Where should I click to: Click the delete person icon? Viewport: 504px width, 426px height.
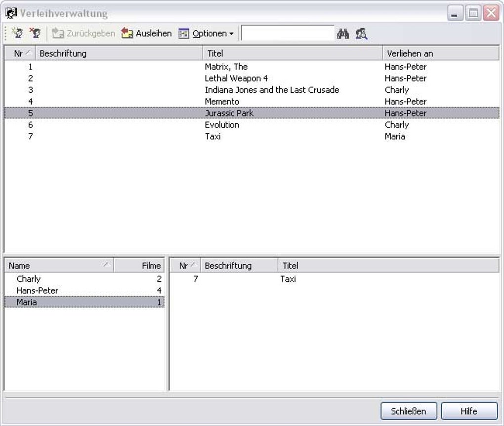pos(35,33)
